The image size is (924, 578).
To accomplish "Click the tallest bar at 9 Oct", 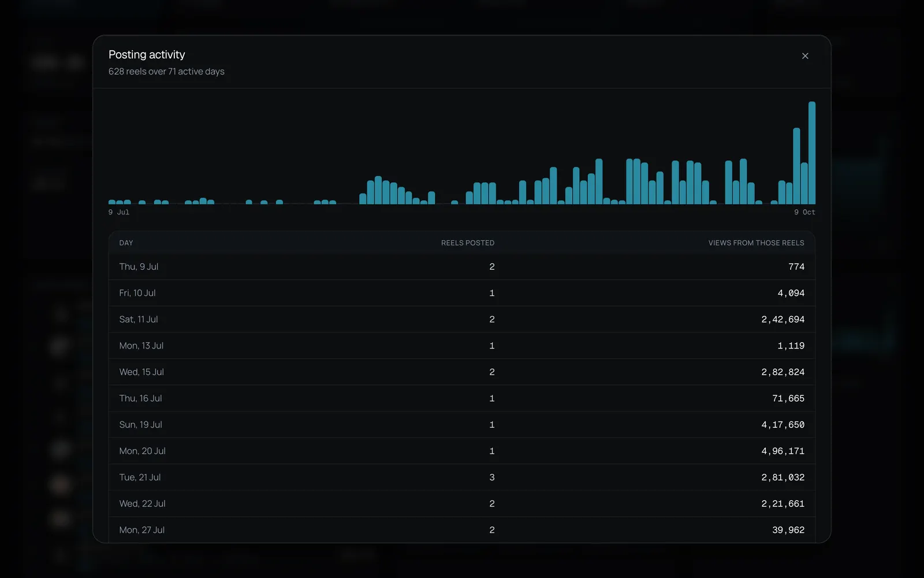I will tap(812, 153).
